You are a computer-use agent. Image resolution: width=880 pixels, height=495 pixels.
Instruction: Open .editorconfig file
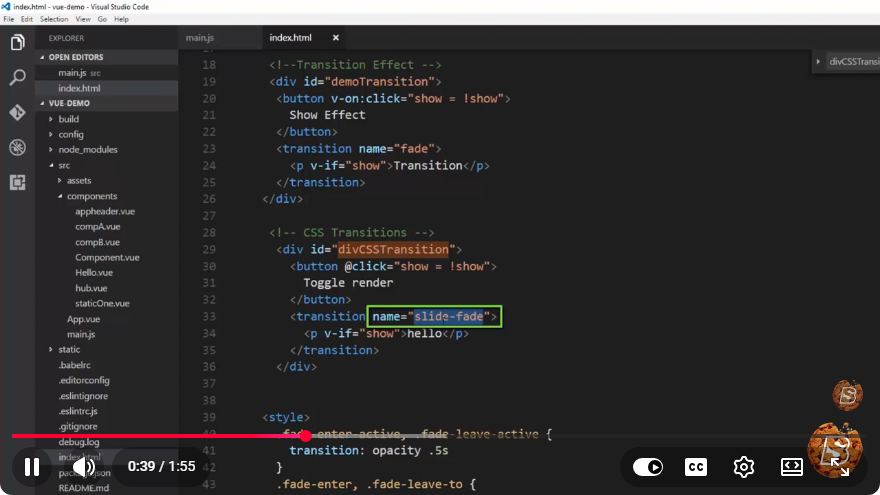(84, 380)
